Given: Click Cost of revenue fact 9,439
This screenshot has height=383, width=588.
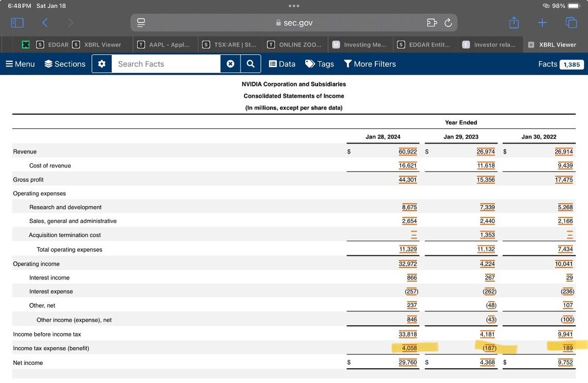Looking at the screenshot, I should [565, 165].
